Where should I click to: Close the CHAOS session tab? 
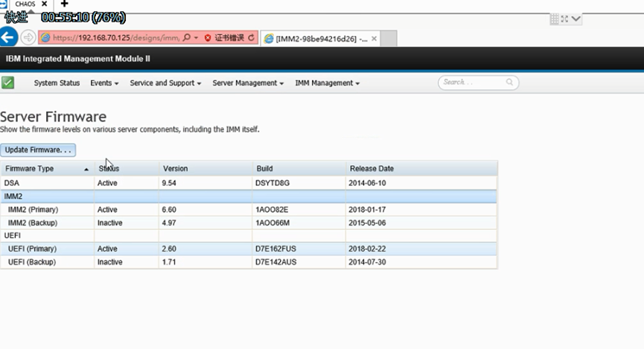(x=45, y=4)
